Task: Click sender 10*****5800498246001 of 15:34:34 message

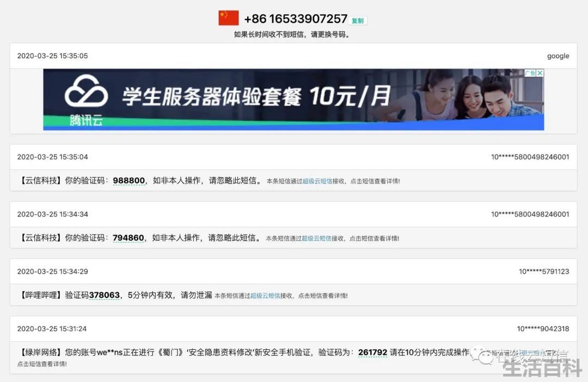Action: [x=530, y=214]
